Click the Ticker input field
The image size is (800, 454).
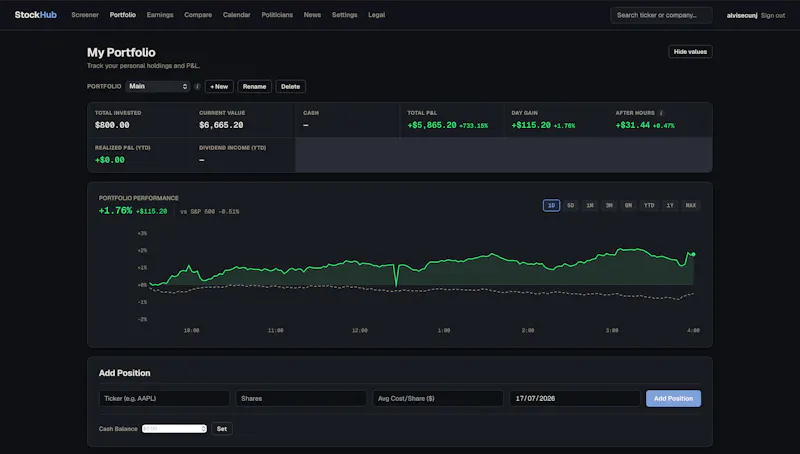tap(164, 398)
